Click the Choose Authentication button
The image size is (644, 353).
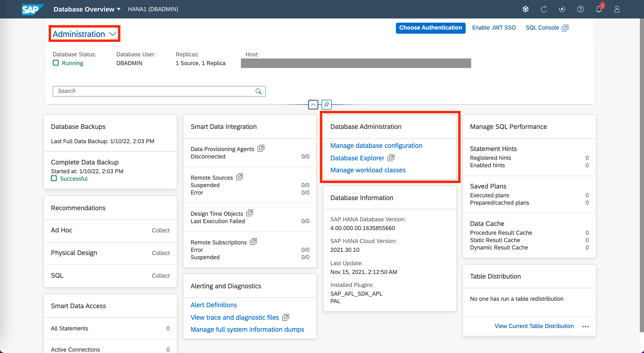pos(430,28)
